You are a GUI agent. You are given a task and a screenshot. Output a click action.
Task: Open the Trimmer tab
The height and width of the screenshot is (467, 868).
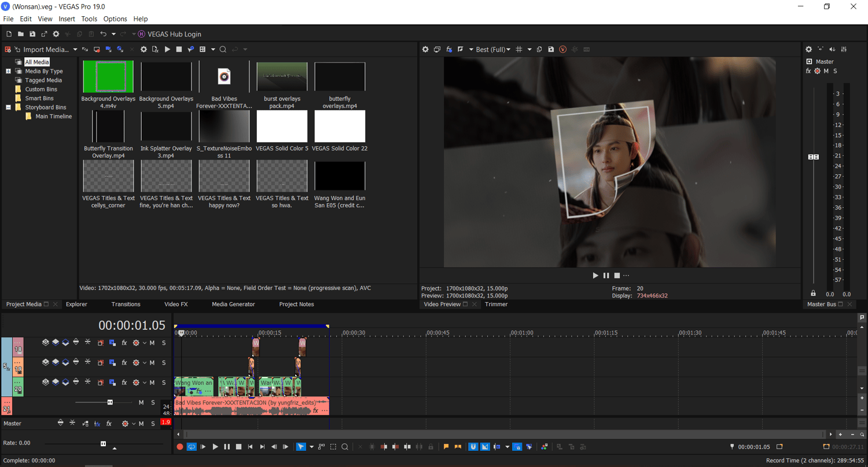(x=496, y=304)
